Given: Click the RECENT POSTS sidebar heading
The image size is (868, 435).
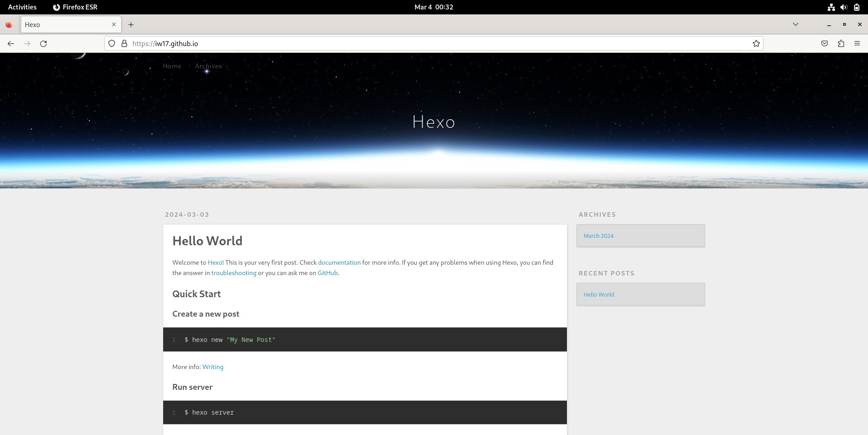Looking at the screenshot, I should (x=606, y=273).
